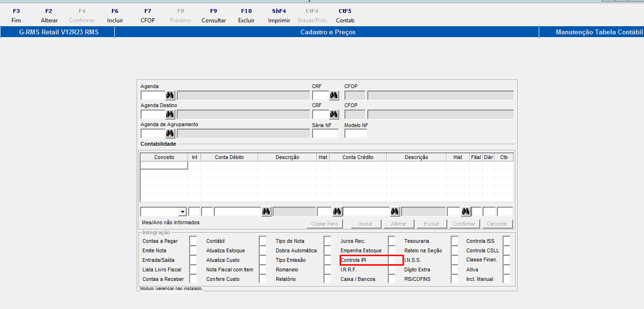This screenshot has height=309, width=644.
Task: Look up Conta Crédito using binoculars icon
Action: tap(395, 211)
